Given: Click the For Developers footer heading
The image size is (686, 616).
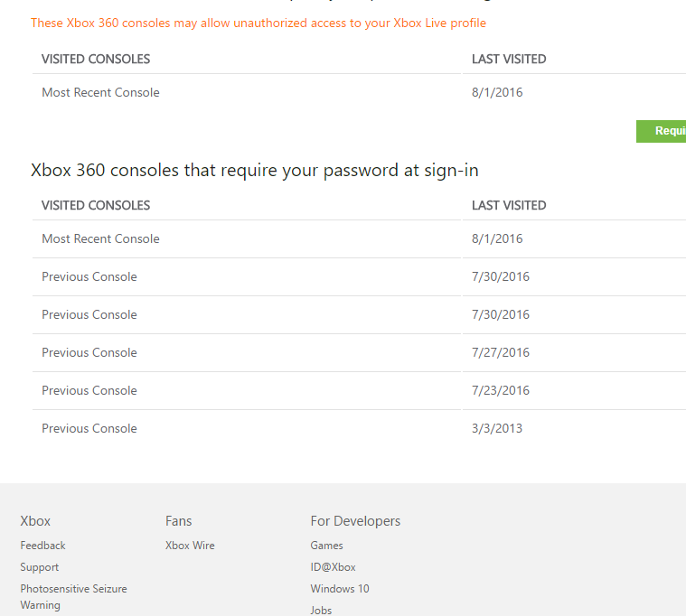Looking at the screenshot, I should (355, 521).
